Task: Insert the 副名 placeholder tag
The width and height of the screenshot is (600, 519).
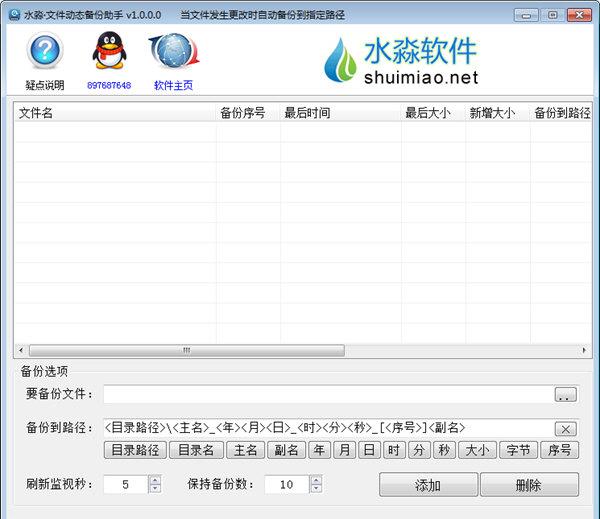Action: [287, 450]
